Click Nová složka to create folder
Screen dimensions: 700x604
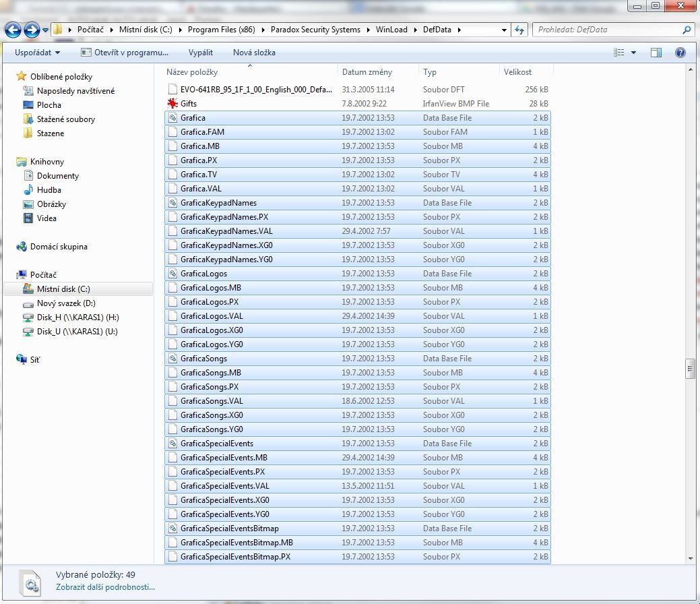(254, 53)
